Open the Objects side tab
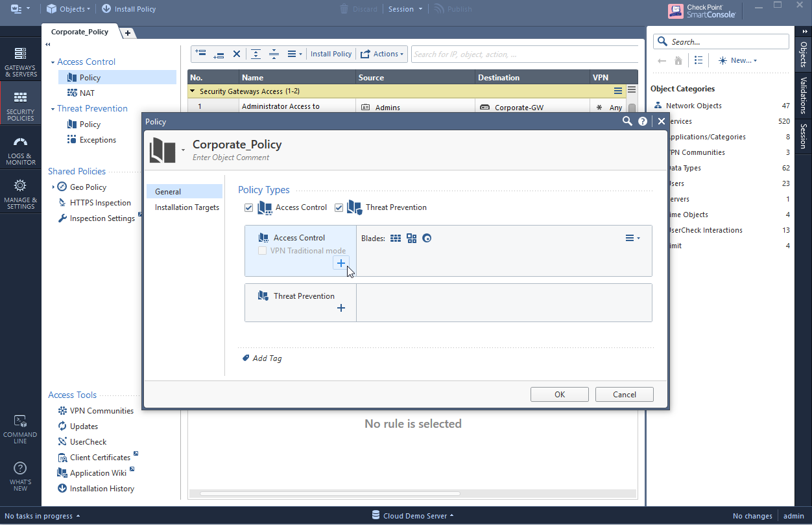The image size is (812, 525). click(x=804, y=54)
